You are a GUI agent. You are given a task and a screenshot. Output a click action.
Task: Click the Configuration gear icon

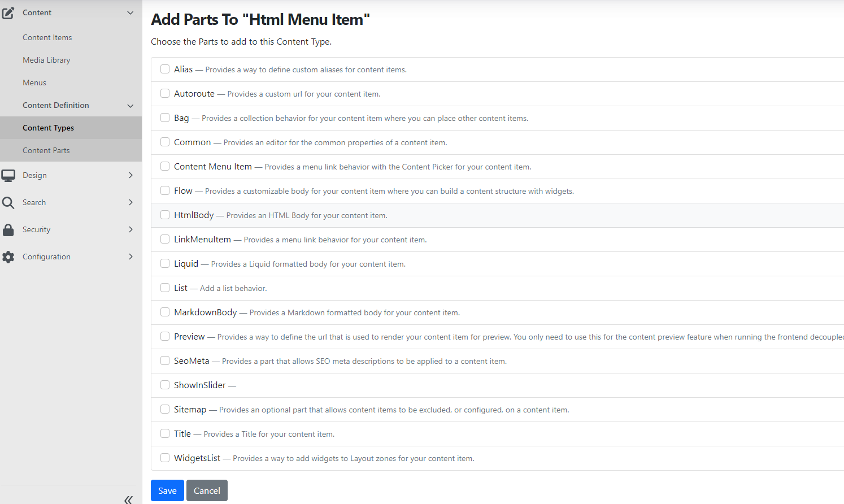pyautogui.click(x=8, y=257)
